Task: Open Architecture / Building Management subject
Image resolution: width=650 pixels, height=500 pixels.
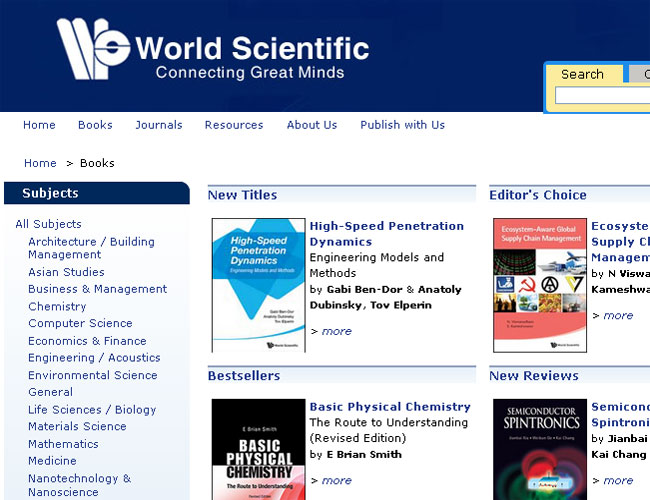Action: pyautogui.click(x=91, y=248)
